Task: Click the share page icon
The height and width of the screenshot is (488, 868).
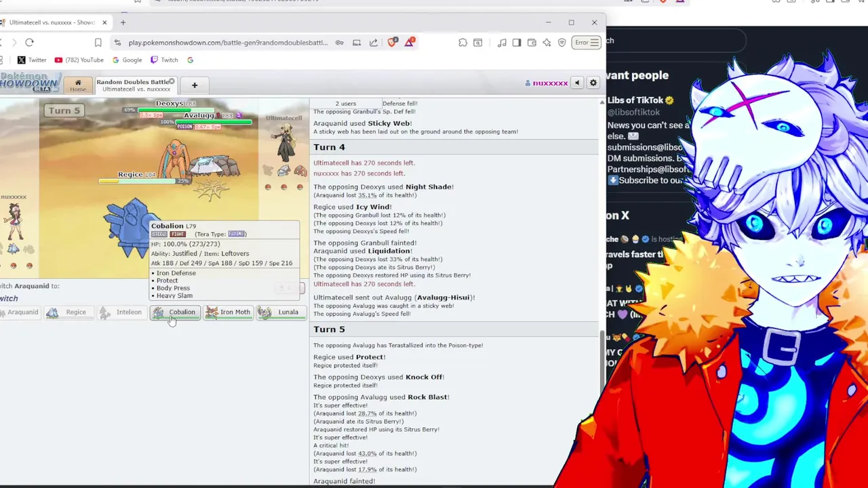Action: [374, 43]
